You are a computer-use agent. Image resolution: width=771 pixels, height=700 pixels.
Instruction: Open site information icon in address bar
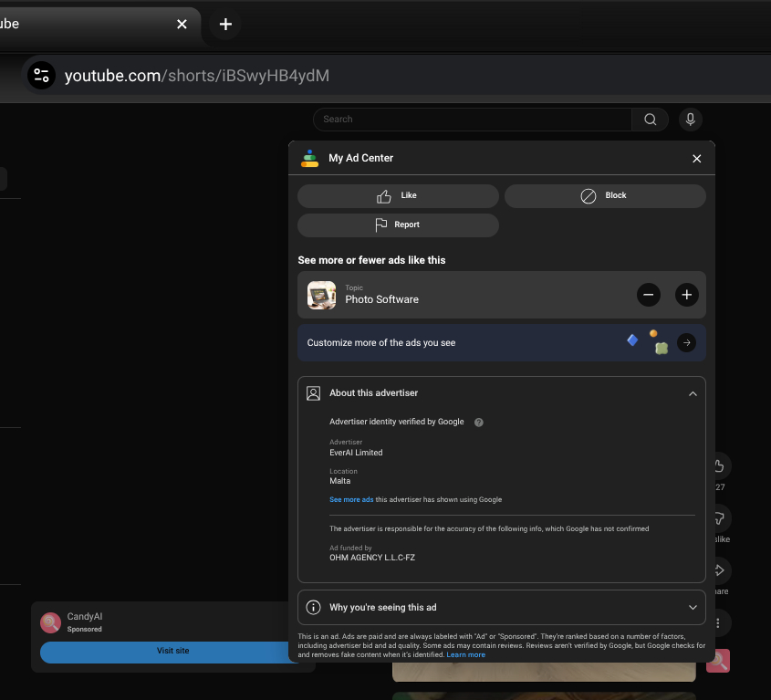[x=40, y=76]
